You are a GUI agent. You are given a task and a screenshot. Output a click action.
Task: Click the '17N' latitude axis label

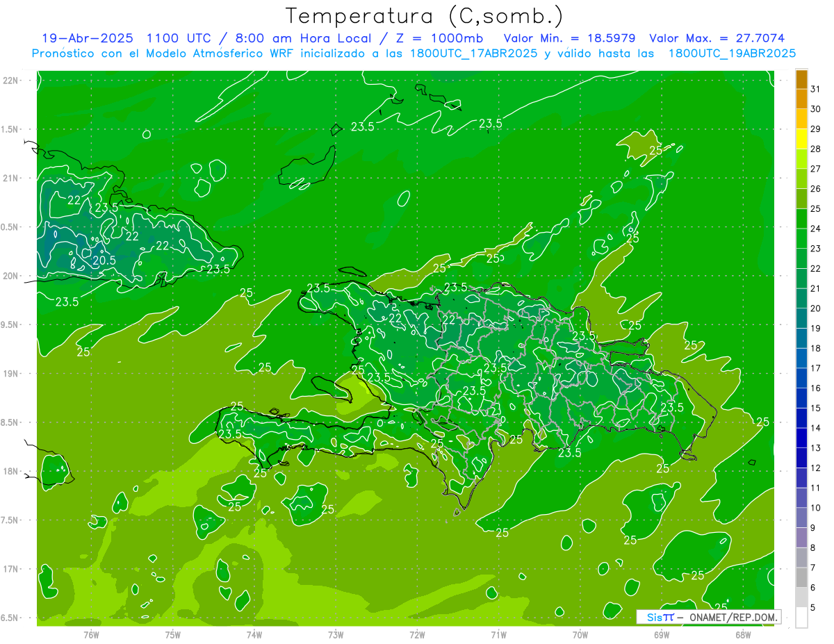[10, 569]
